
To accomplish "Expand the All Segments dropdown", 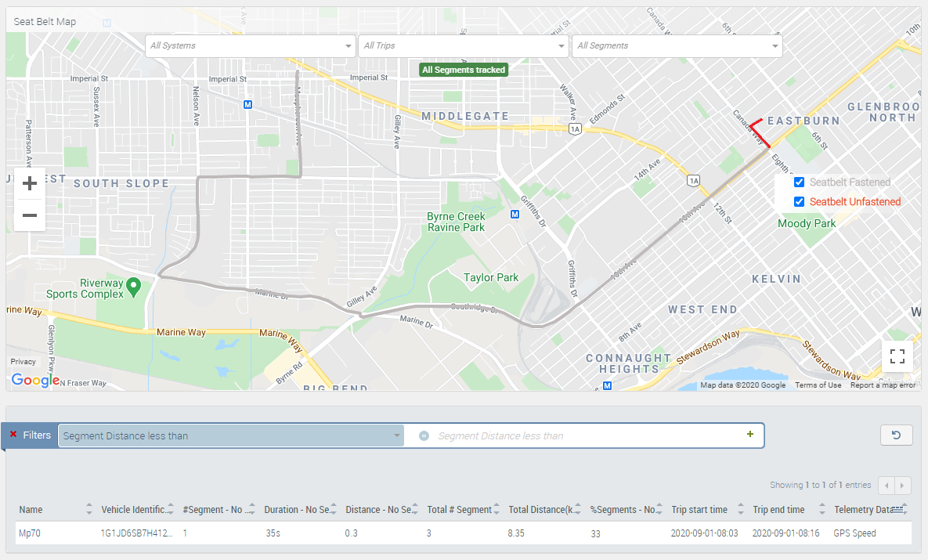I will coord(677,46).
